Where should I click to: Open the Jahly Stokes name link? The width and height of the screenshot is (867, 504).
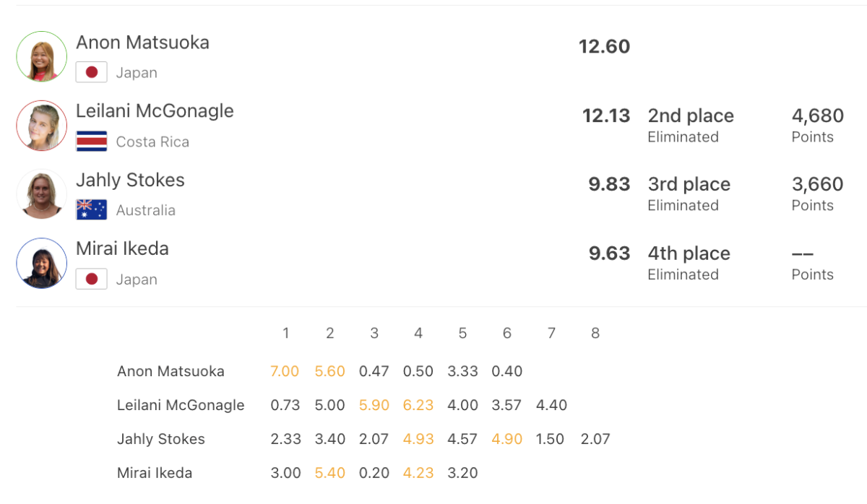pyautogui.click(x=130, y=180)
